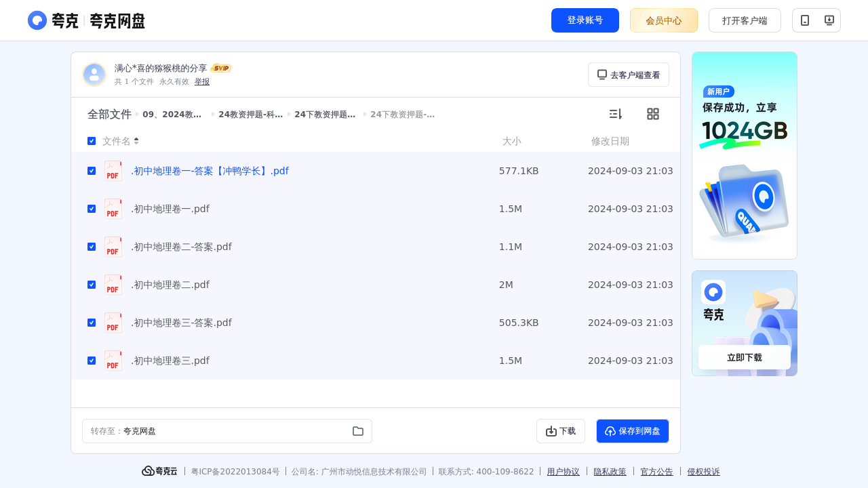Click 去客户端查看 button
This screenshot has width=868, height=488.
point(629,75)
